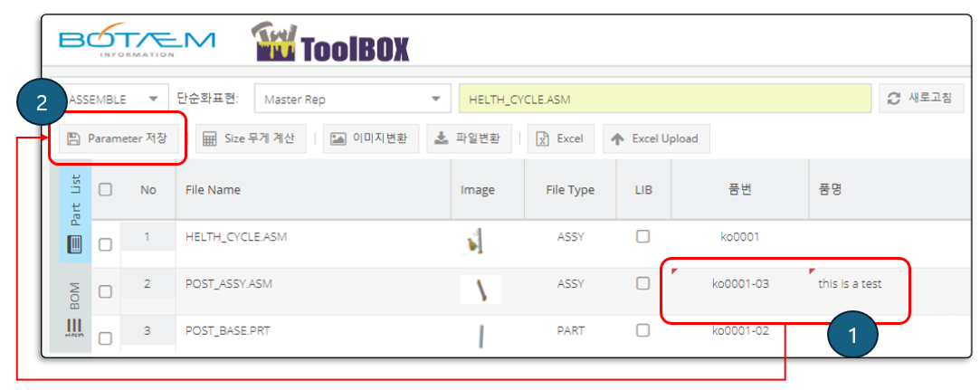Open the Master Rep dropdown
This screenshot has width=980, height=390.
[x=353, y=100]
